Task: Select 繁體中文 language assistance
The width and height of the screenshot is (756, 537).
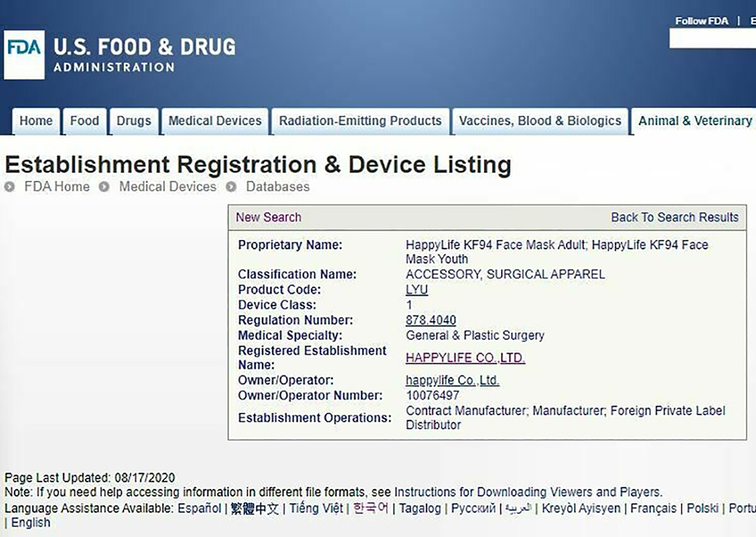Action: 254,509
